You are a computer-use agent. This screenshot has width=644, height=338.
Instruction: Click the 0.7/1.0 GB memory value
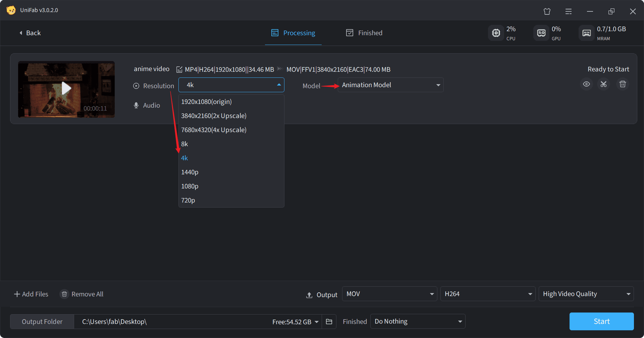click(x=611, y=29)
